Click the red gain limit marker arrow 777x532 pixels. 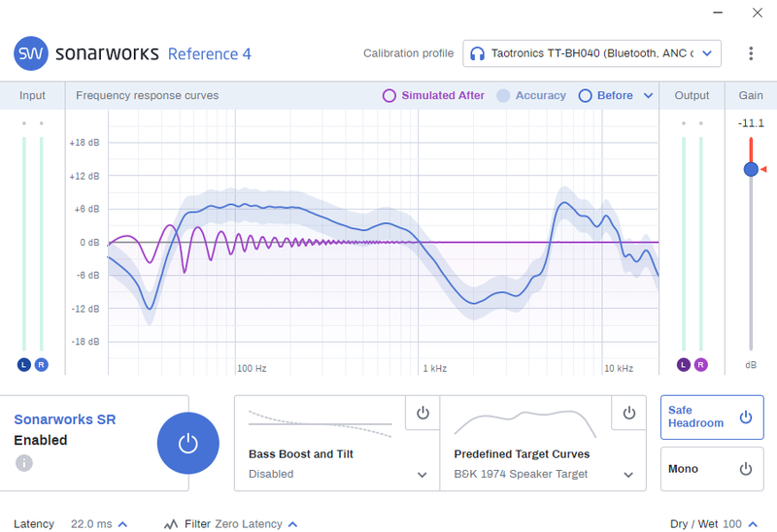pyautogui.click(x=763, y=170)
